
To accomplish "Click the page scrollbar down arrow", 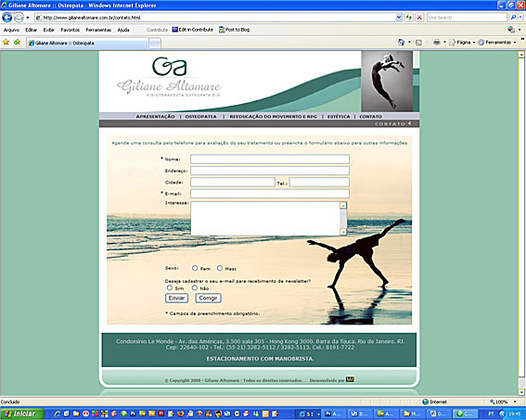I will click(x=521, y=392).
